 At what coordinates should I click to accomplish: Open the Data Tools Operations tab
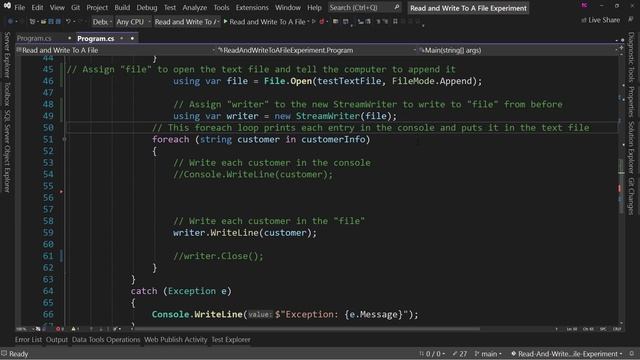click(x=106, y=340)
